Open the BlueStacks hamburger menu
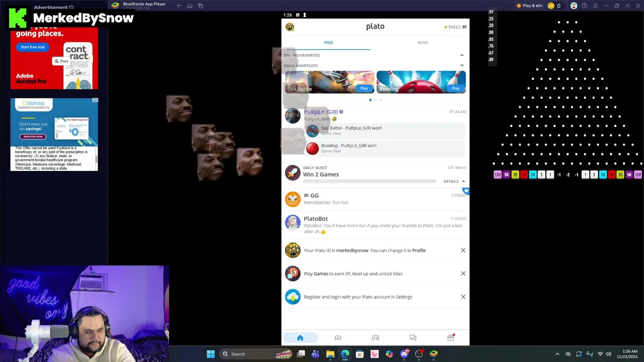 pyautogui.click(x=595, y=6)
